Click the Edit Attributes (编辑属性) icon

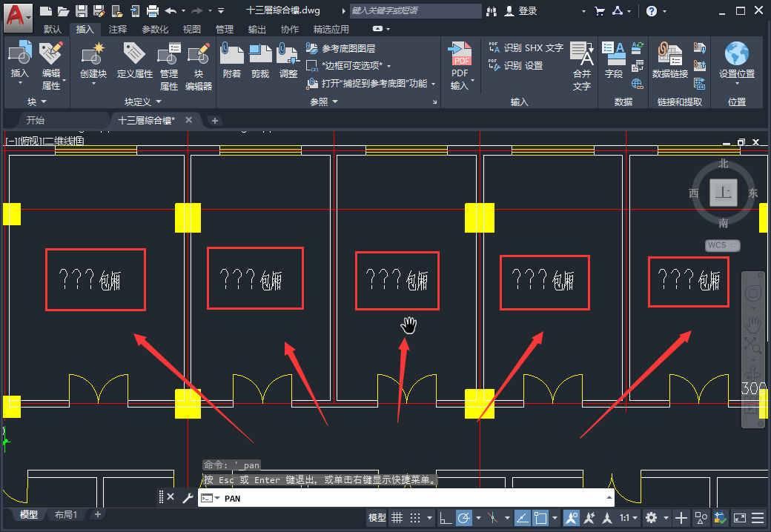pos(51,66)
